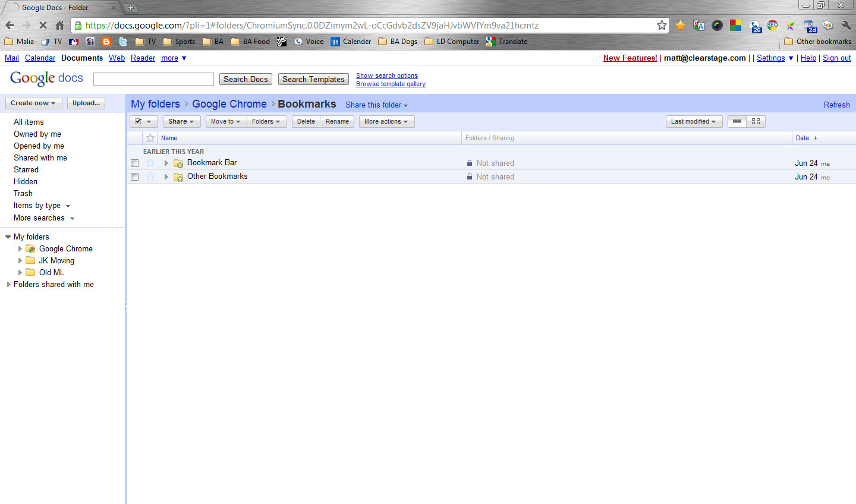
Task: Open the Folders dropdown
Action: tap(266, 121)
